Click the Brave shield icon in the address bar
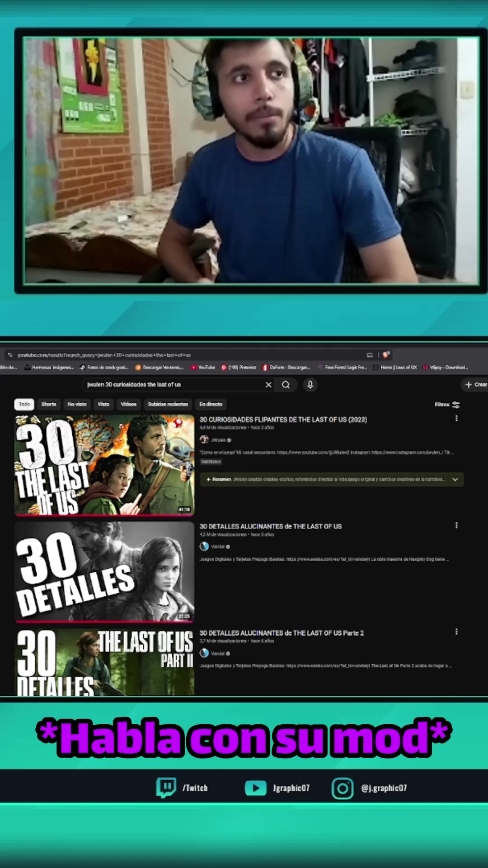Viewport: 488px width, 868px height. tap(386, 355)
